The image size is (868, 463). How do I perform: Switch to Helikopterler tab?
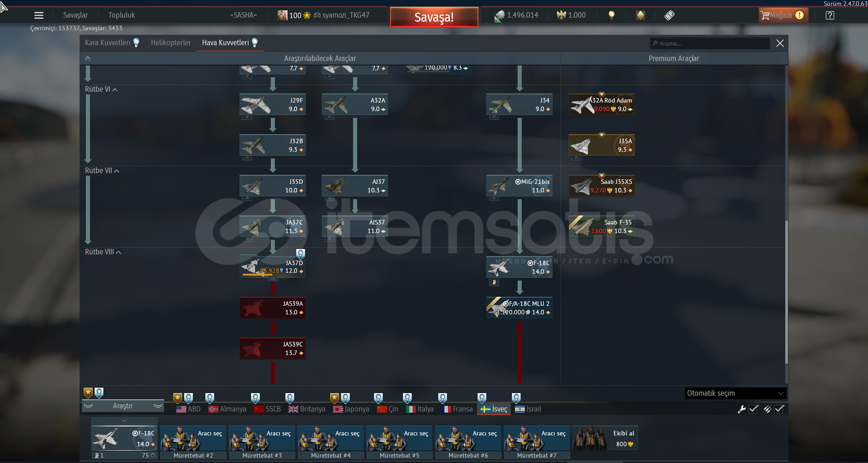171,43
